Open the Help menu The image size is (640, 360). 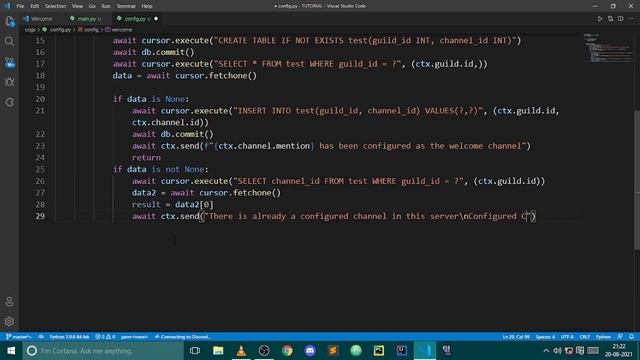coord(147,6)
